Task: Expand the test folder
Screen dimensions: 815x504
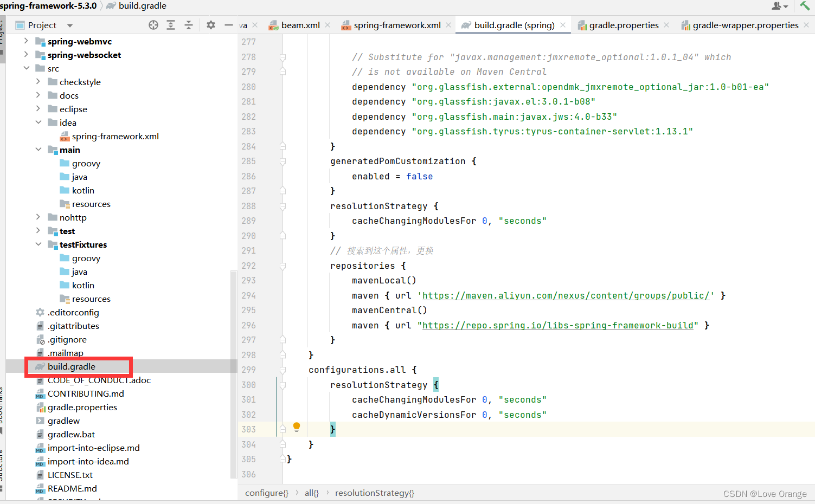Action: click(x=38, y=230)
